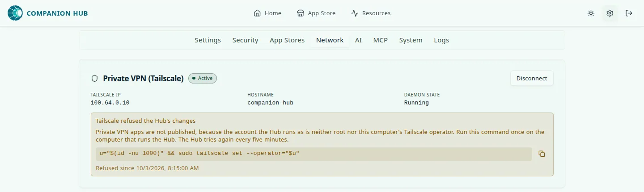This screenshot has width=644, height=192.
Task: Click the hostname companion-hub value
Action: [x=270, y=103]
